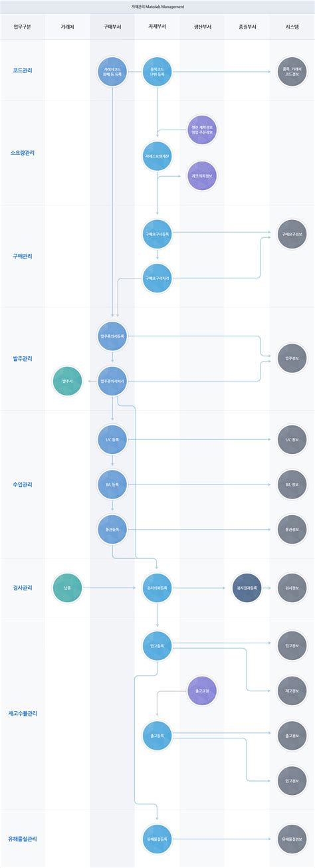Click the 거래처코드 등록 node in 구매부서 column
The width and height of the screenshot is (315, 868).
112,70
